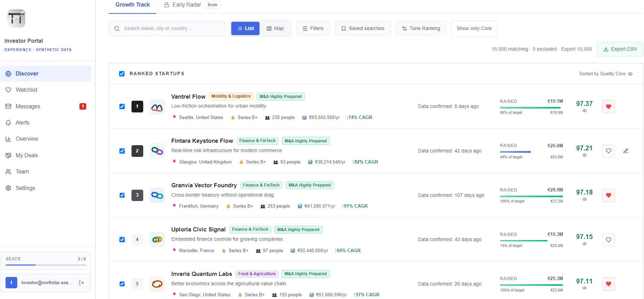This screenshot has width=644, height=299.
Task: Click the eye icon under score 97.37
Action: pyautogui.click(x=584, y=111)
